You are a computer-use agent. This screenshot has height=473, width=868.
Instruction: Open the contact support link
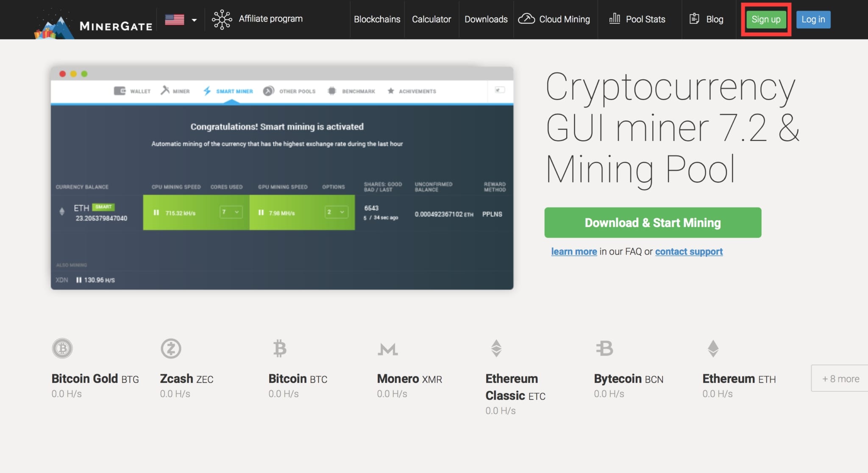point(688,251)
